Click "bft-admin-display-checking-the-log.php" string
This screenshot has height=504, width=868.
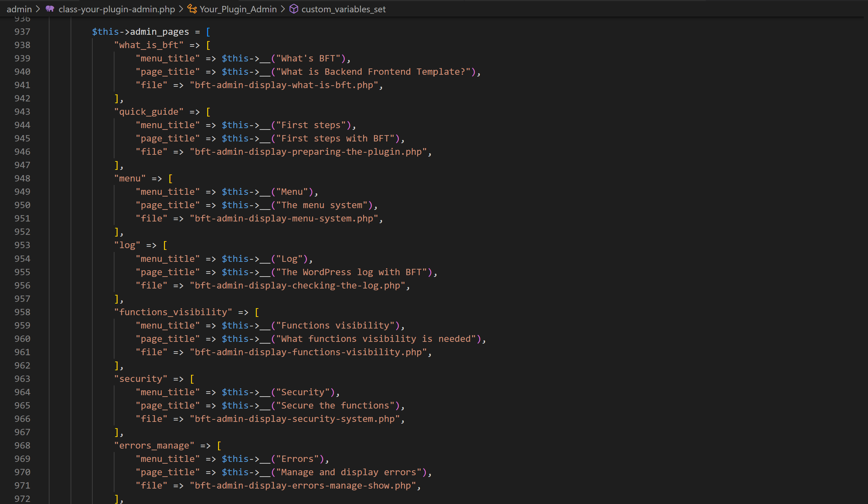[x=298, y=285]
